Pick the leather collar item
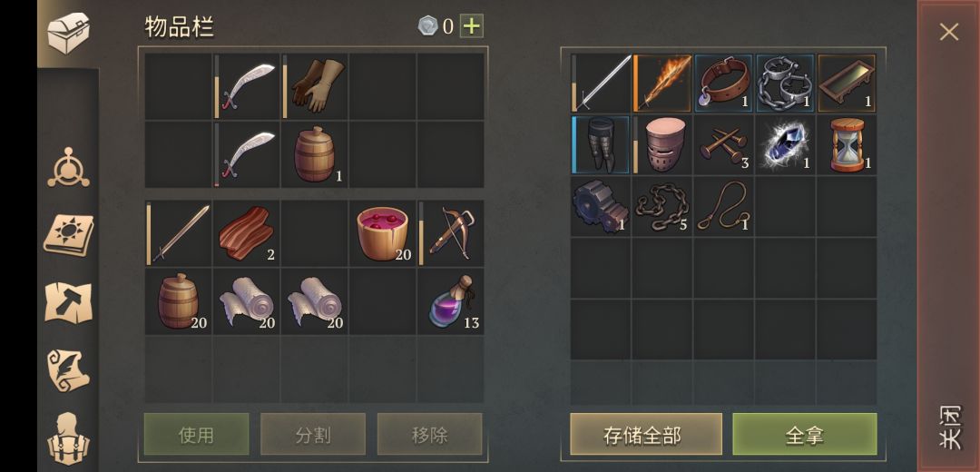 coord(724,84)
